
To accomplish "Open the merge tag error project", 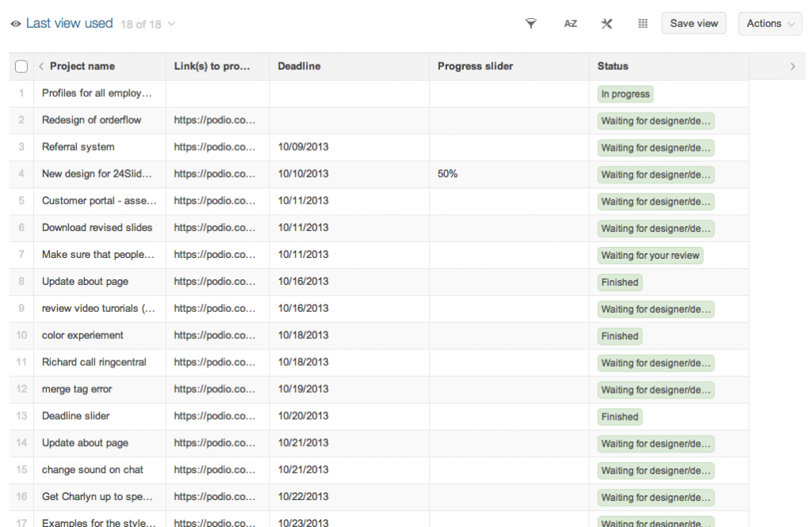I will coord(77,390).
